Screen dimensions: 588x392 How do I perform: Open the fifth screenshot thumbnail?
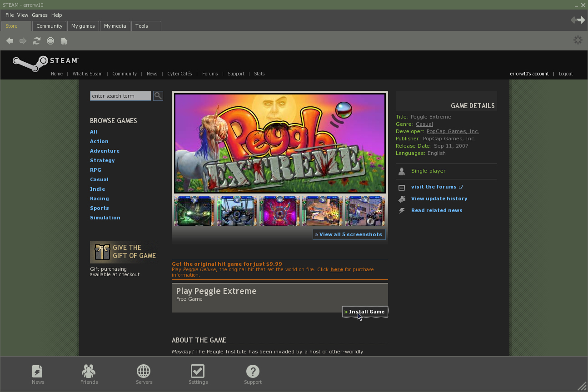pos(365,211)
